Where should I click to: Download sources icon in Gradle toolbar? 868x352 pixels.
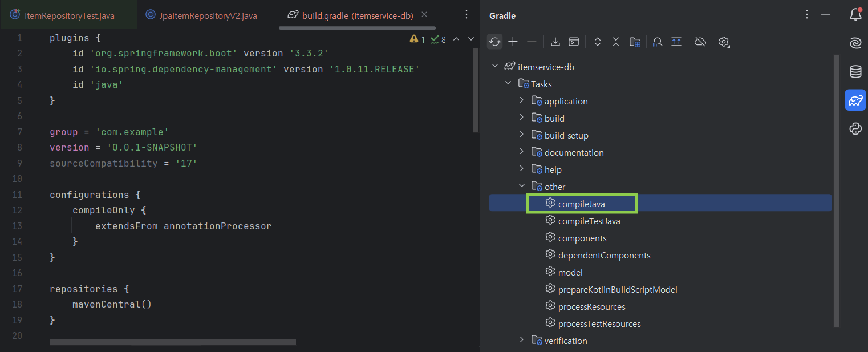[555, 42]
